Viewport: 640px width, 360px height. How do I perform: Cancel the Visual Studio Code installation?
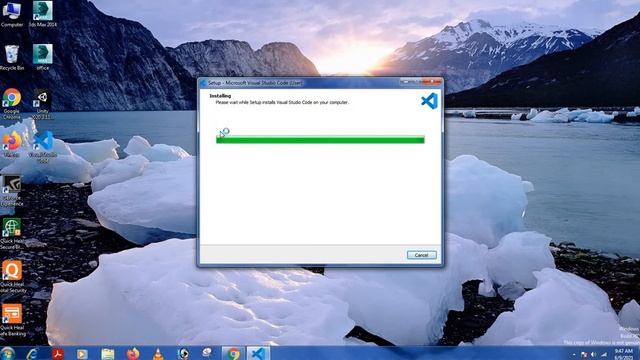[421, 255]
